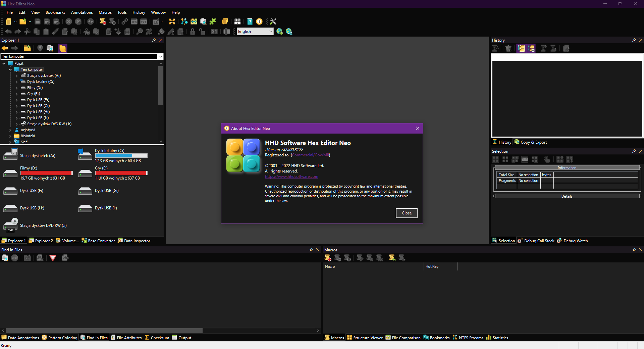Open the File menu
The image size is (644, 349).
pyautogui.click(x=10, y=12)
